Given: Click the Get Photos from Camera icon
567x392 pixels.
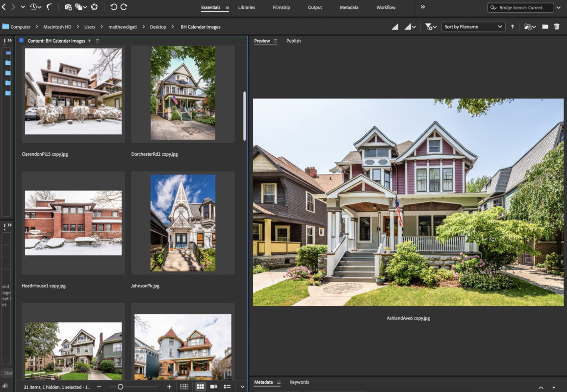Looking at the screenshot, I should pyautogui.click(x=68, y=7).
